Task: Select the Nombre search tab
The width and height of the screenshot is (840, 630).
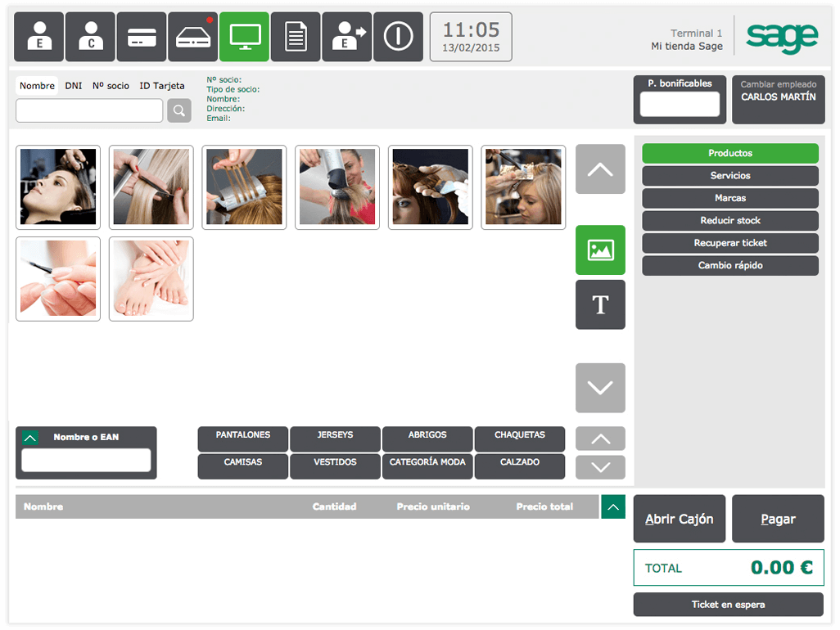Action: coord(37,86)
